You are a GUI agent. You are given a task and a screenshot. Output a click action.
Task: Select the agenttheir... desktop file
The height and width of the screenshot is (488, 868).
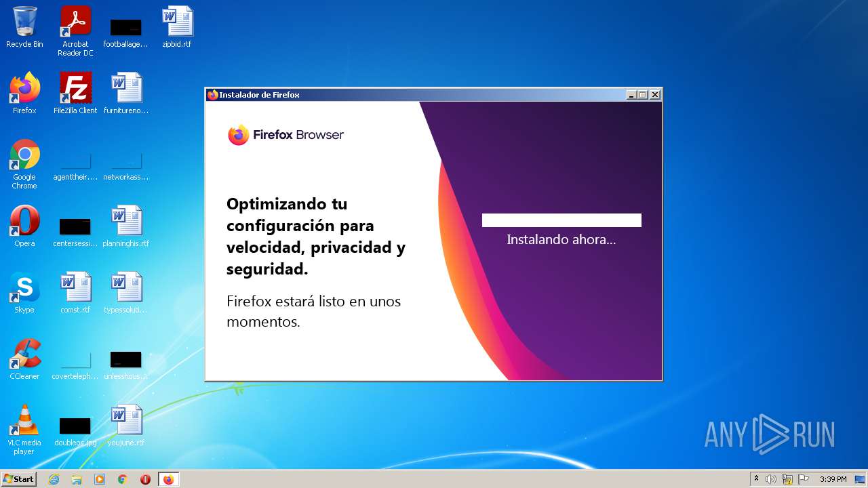(75, 167)
